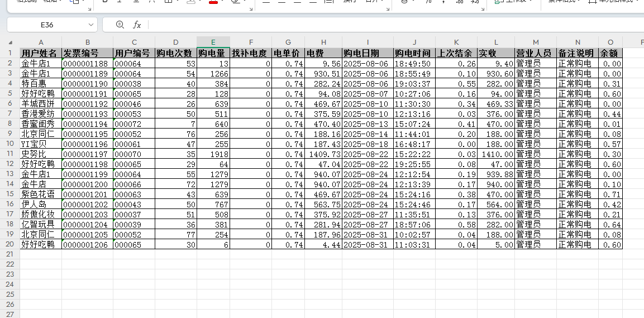The image size is (644, 318).
Task: Click the select-all corner triangle
Action: pyautogui.click(x=10, y=42)
